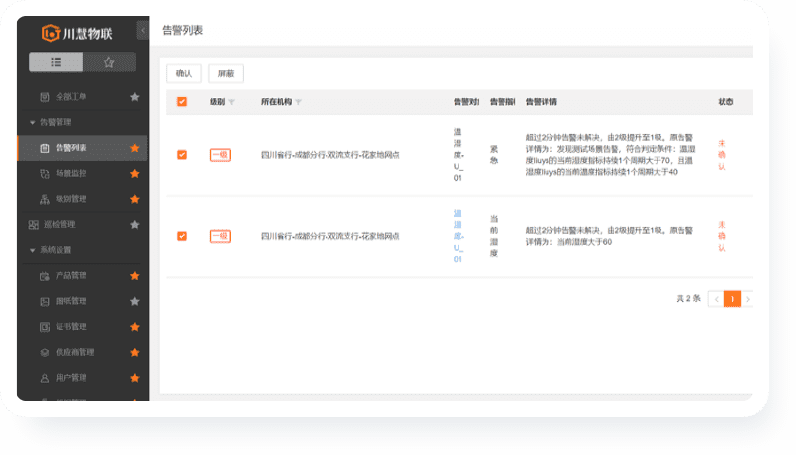Toggle favorite star for 供应商管理
The height and width of the screenshot is (455, 796).
pos(135,352)
